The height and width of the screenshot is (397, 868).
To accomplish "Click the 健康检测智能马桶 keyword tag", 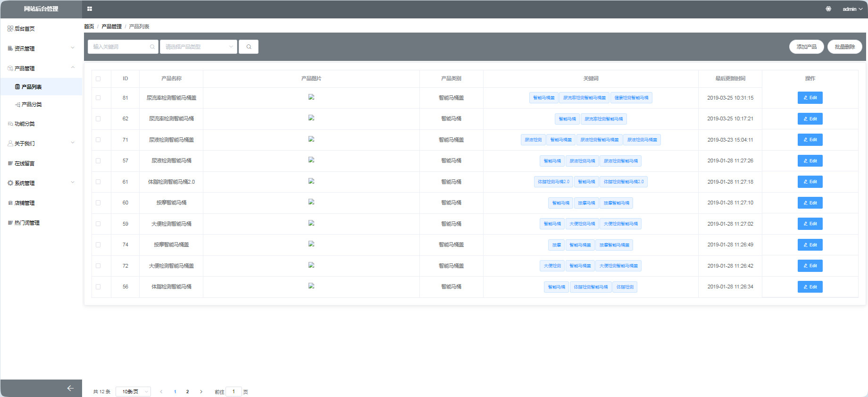I will click(x=631, y=98).
